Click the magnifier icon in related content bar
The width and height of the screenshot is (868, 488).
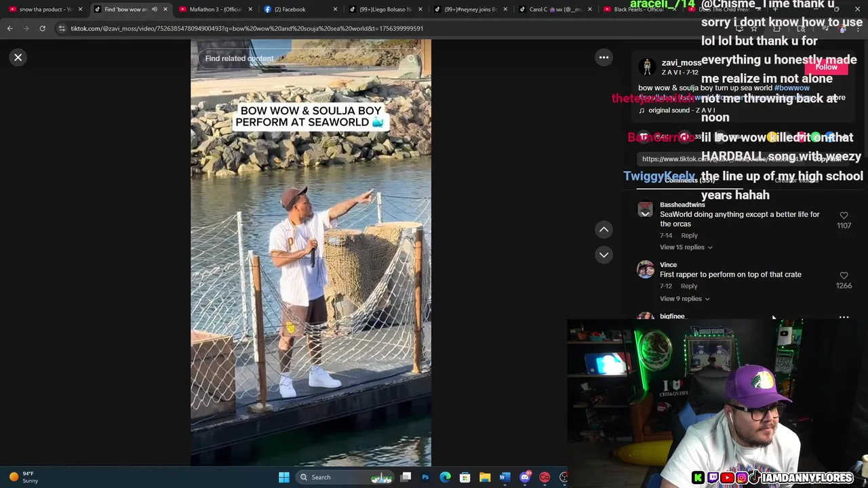pos(412,59)
